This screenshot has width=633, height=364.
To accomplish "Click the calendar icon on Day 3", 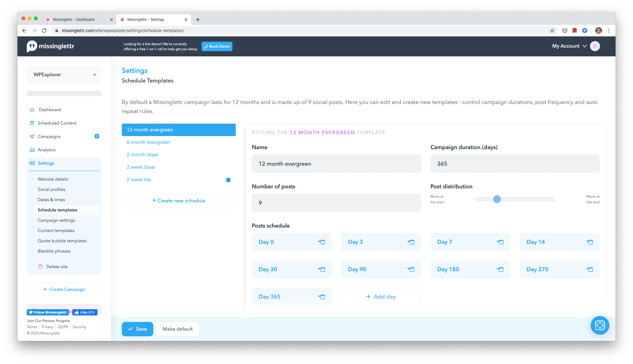I will click(411, 242).
